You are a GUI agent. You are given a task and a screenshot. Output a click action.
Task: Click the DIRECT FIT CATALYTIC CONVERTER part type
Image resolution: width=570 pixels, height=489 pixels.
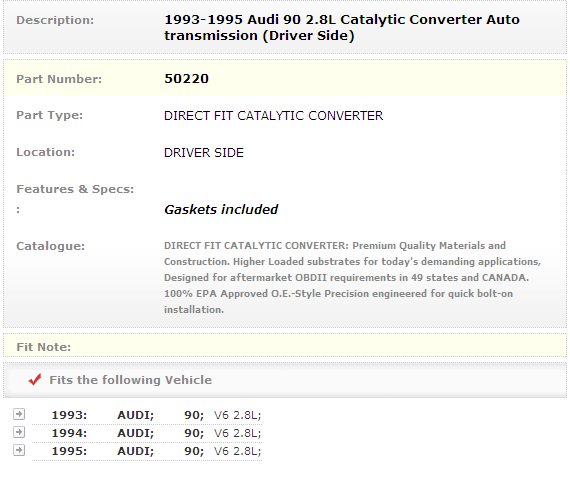click(x=274, y=116)
